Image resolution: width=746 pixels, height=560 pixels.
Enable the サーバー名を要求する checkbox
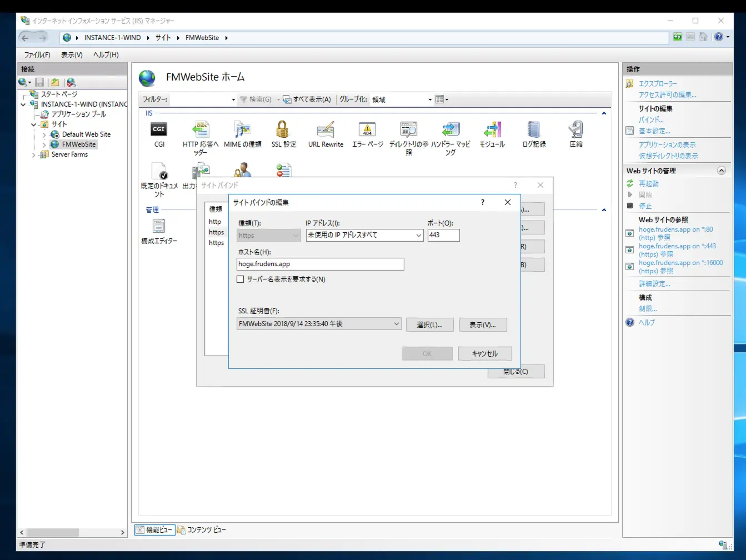[x=239, y=279]
